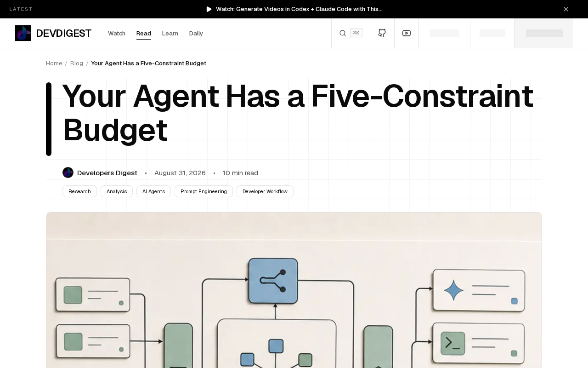Viewport: 588px width, 368px height.
Task: Click the Developers Digest author avatar
Action: tap(68, 172)
